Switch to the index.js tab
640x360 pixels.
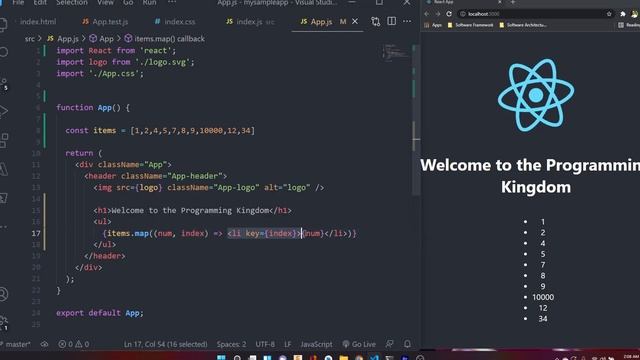pyautogui.click(x=250, y=22)
